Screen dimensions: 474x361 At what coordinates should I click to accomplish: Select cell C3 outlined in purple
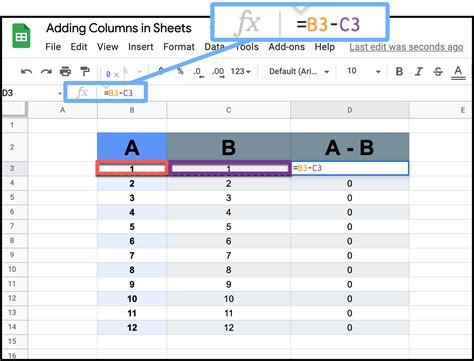coord(229,168)
